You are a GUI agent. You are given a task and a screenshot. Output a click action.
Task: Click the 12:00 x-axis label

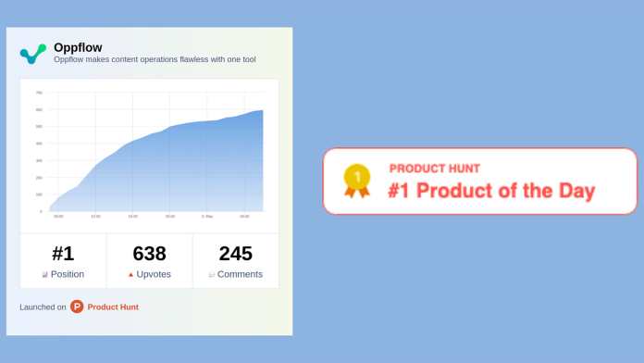[x=95, y=217]
